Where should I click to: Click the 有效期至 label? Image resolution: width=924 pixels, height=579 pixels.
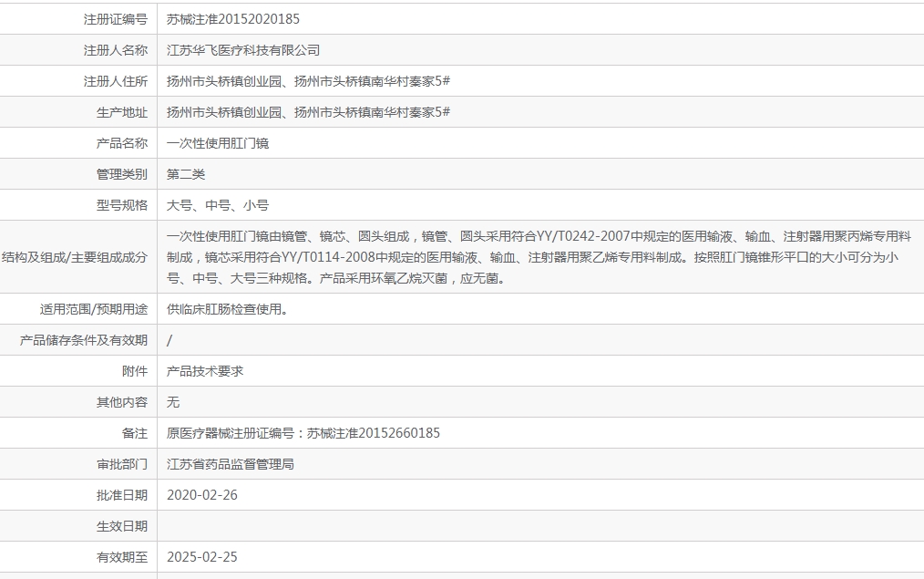tap(122, 557)
